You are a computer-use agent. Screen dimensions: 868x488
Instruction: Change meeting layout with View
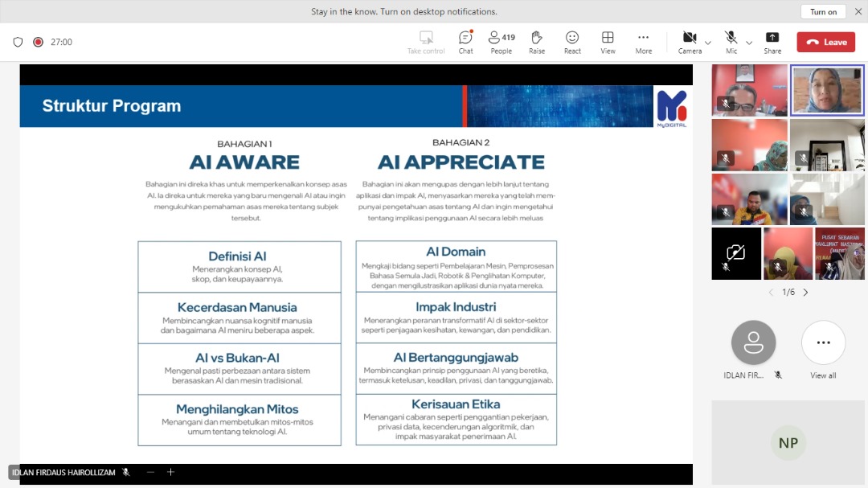coord(608,42)
